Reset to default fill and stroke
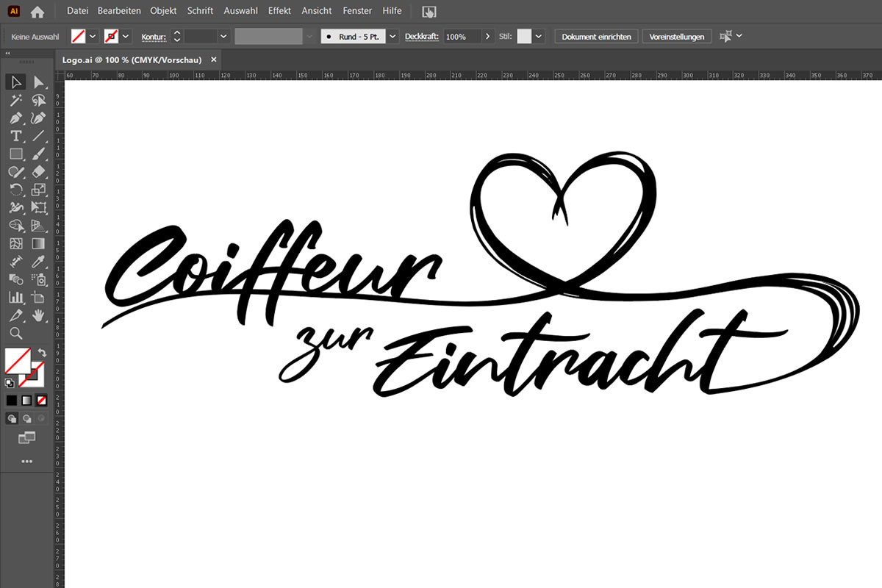The width and height of the screenshot is (882, 588). point(10,383)
